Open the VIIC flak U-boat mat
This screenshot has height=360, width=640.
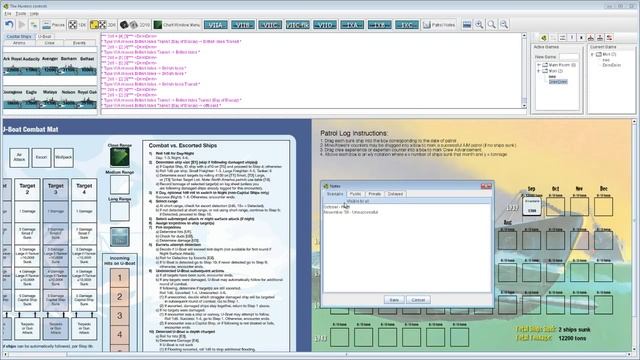point(298,25)
